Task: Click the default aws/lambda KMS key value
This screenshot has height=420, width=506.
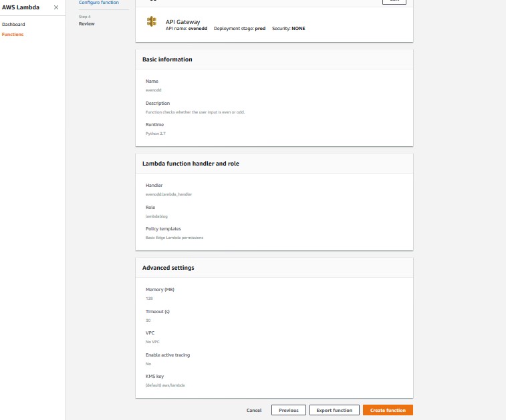Action: 165,385
